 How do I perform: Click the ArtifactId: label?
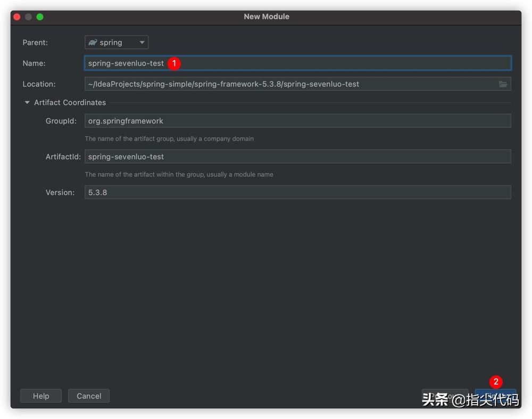tap(63, 157)
